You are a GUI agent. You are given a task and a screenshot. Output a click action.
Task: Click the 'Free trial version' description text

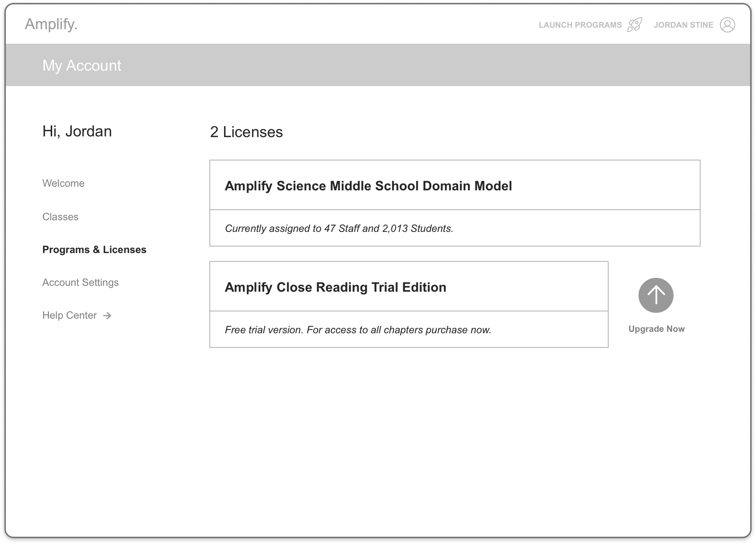tap(358, 330)
